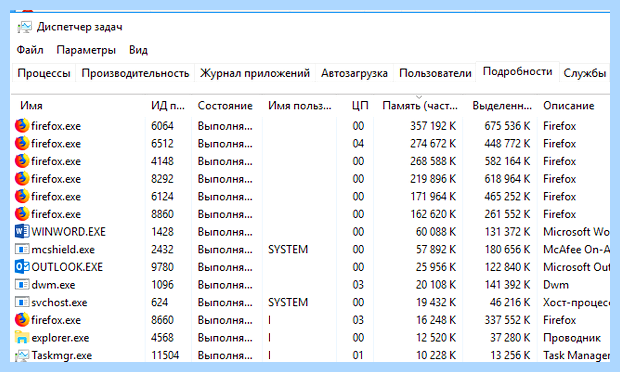
Task: Open the Вид menu
Action: point(138,50)
